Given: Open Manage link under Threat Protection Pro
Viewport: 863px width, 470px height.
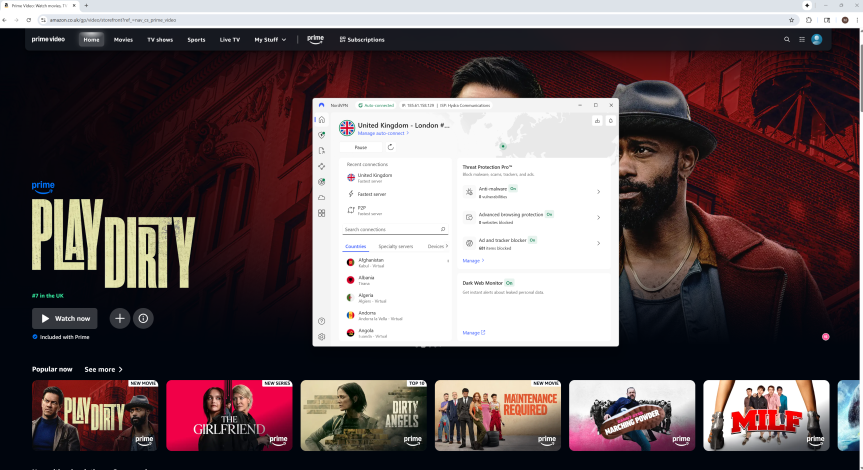Looking at the screenshot, I should coord(473,260).
